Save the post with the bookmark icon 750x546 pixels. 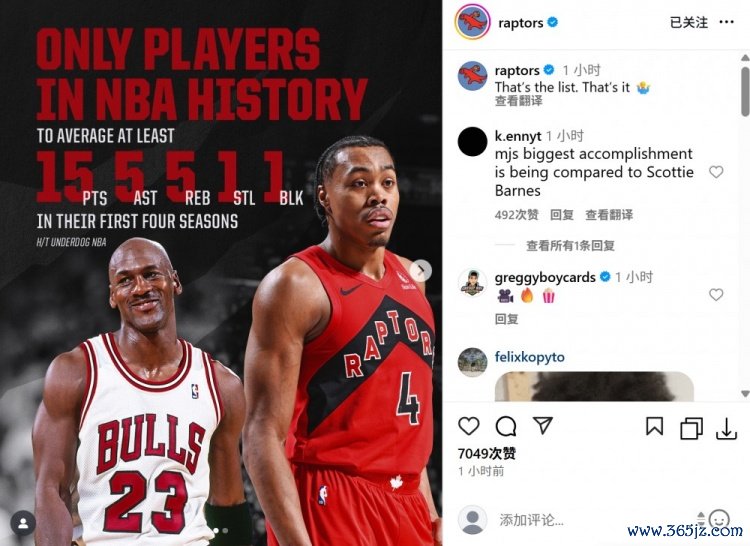(x=654, y=426)
